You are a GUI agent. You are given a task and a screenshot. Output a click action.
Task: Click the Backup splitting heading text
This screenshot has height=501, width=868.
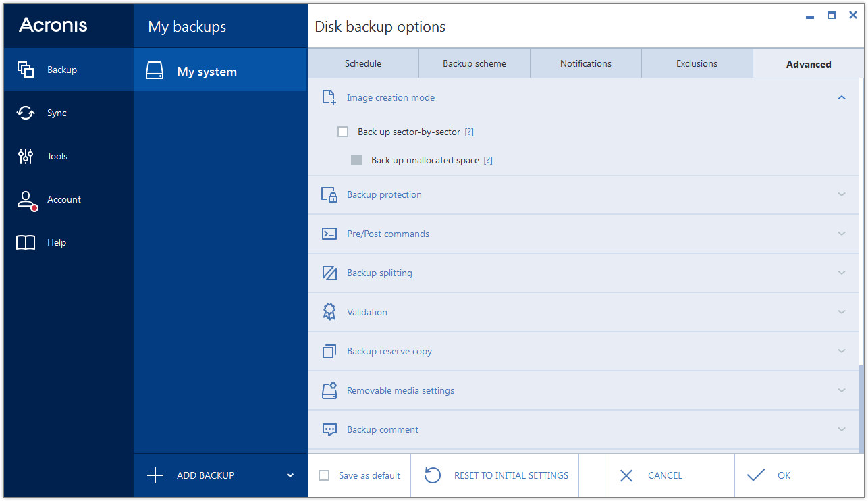point(379,273)
